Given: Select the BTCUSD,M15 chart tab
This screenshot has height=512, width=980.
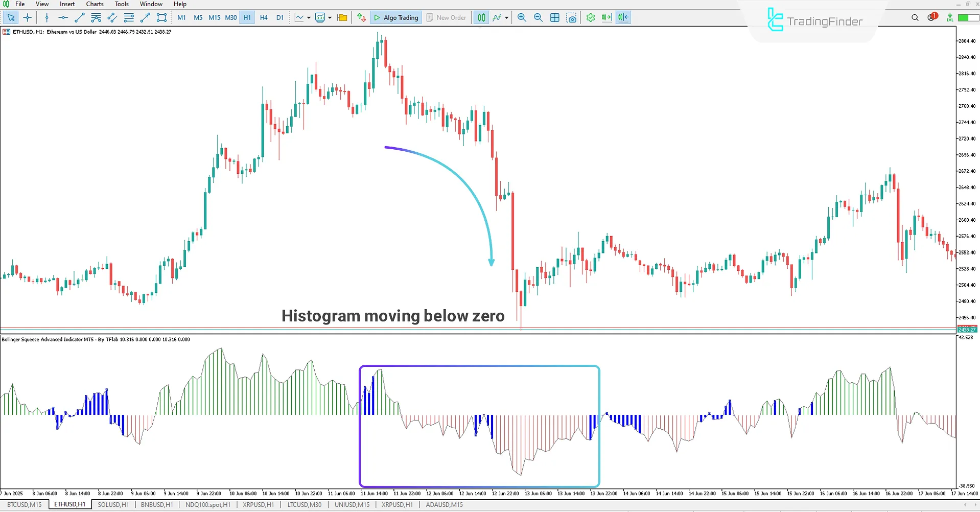Looking at the screenshot, I should [x=24, y=504].
